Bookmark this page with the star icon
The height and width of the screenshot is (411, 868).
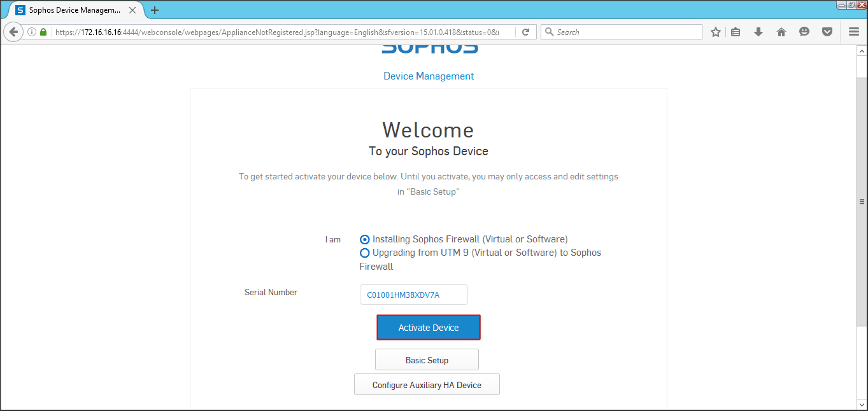pyautogui.click(x=715, y=32)
